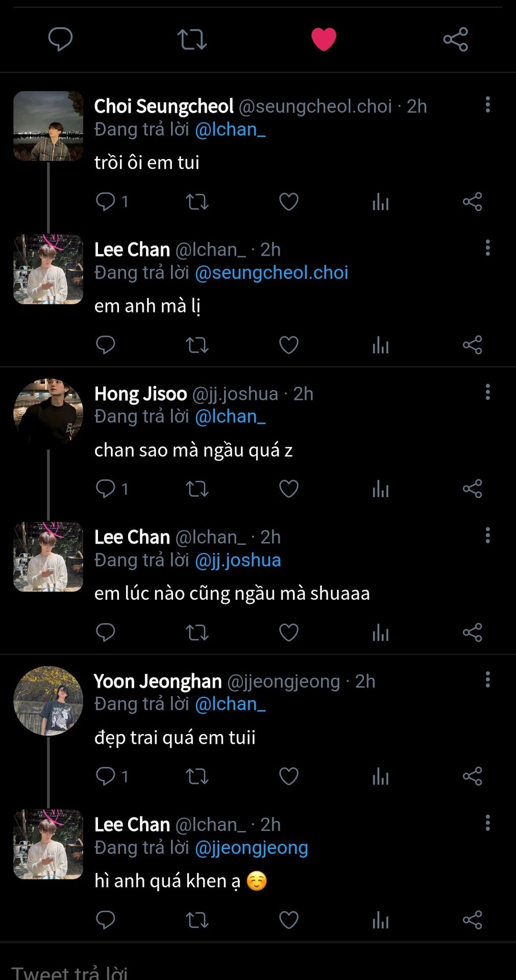Screen dimensions: 516x980
Task: Retweet the main tweet at top
Action: coord(192,39)
